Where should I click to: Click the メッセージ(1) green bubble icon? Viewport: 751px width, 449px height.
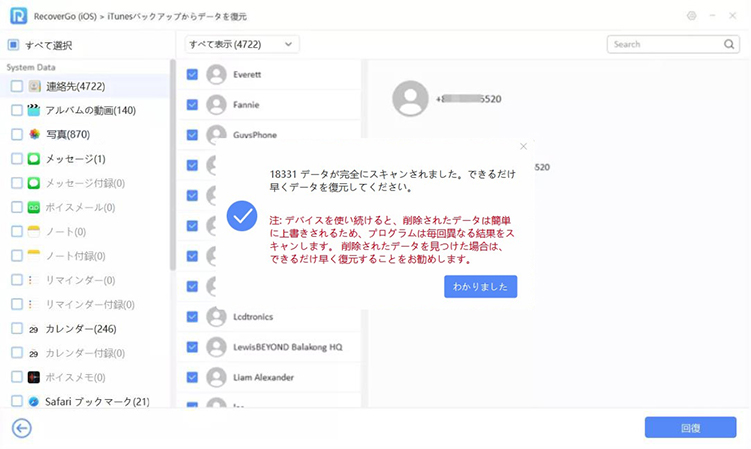click(34, 159)
